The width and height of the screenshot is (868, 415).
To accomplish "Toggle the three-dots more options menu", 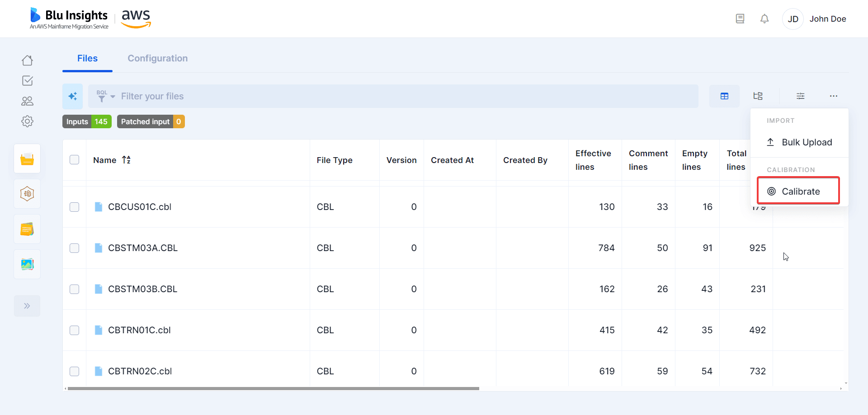I will 834,96.
